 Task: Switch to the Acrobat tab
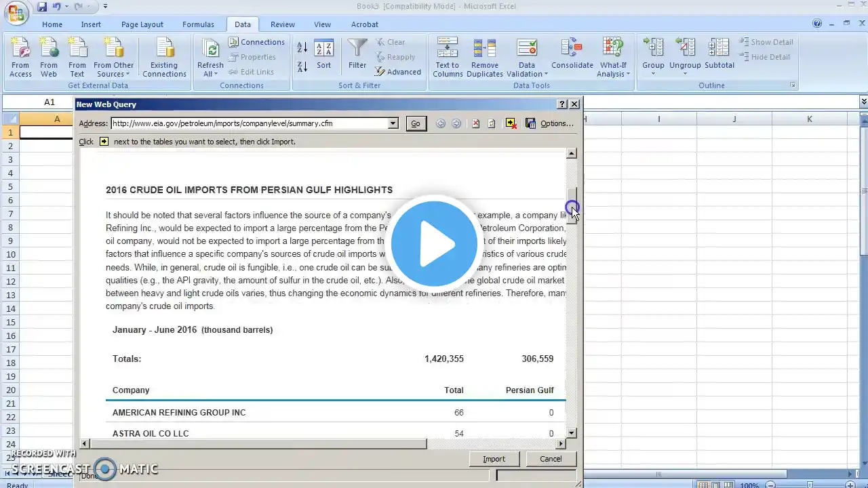tap(365, 24)
